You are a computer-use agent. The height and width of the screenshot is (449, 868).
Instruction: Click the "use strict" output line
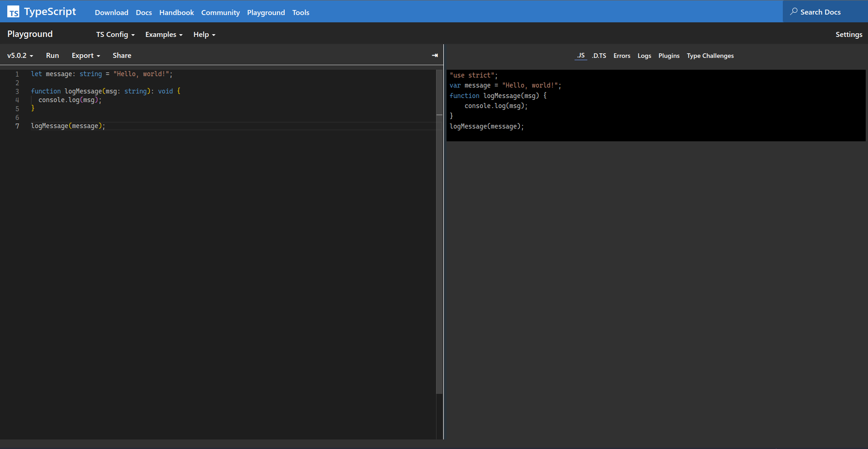(473, 75)
